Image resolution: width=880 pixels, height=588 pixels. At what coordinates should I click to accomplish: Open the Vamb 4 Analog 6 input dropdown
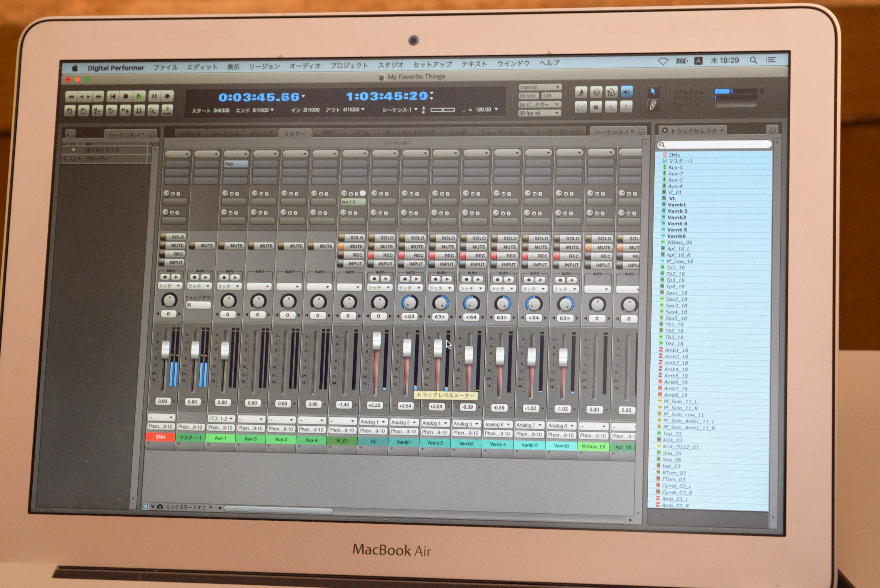[x=497, y=425]
